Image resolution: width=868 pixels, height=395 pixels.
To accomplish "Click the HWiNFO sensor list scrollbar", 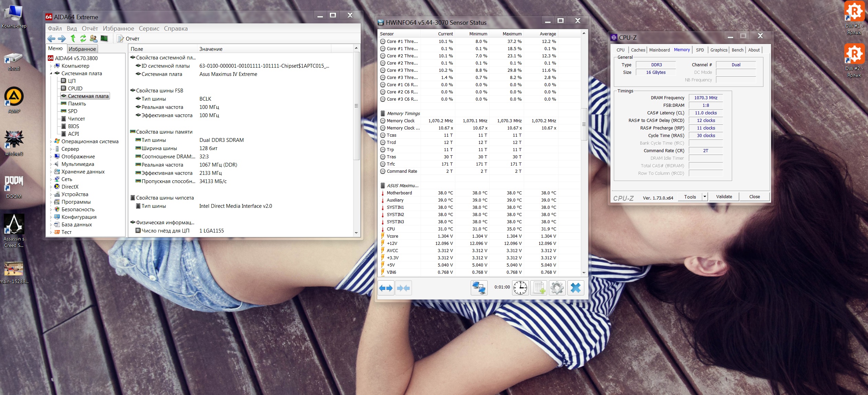I will (x=584, y=124).
